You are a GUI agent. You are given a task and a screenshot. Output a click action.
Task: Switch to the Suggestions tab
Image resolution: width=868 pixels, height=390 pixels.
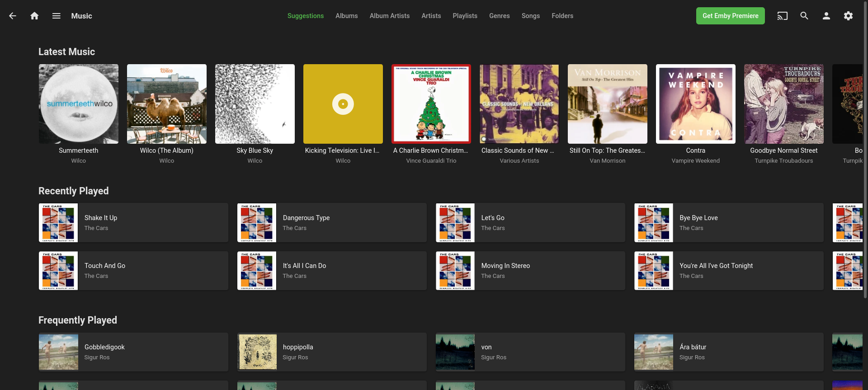pos(306,16)
